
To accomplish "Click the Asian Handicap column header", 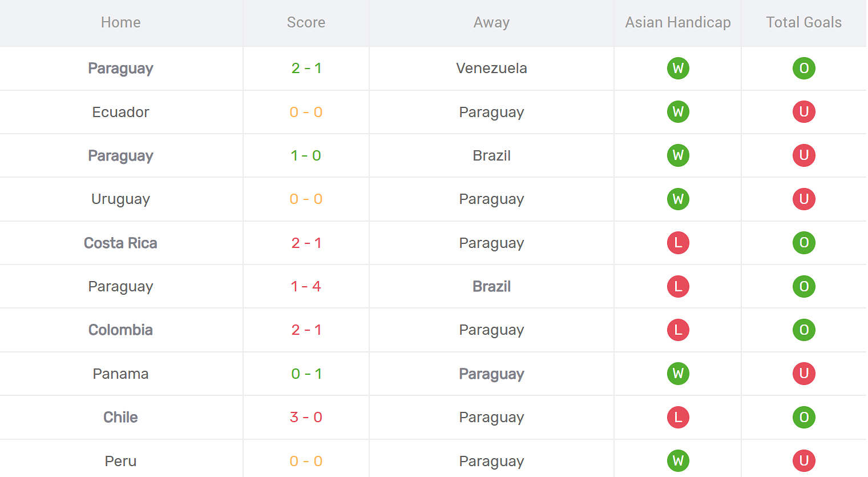I will click(678, 22).
